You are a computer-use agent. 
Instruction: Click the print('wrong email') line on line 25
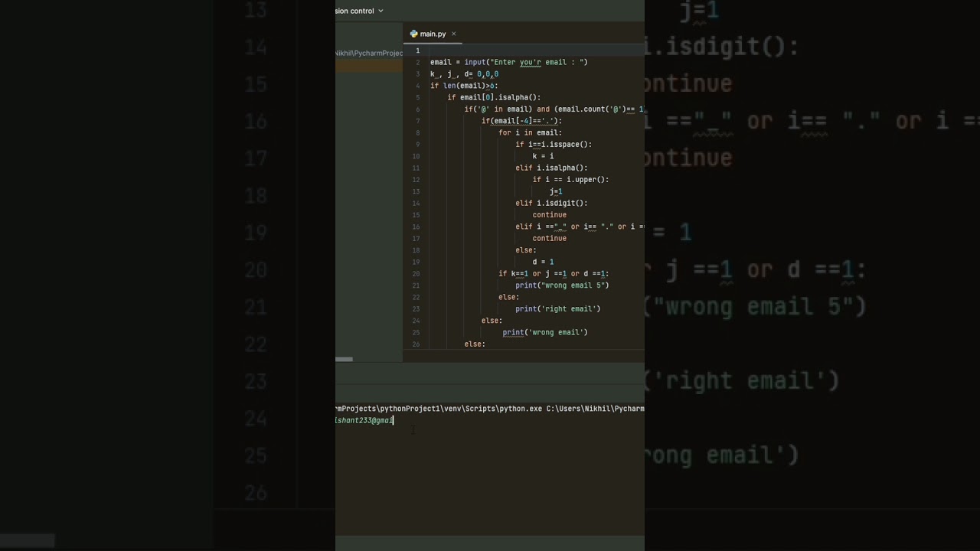(545, 332)
